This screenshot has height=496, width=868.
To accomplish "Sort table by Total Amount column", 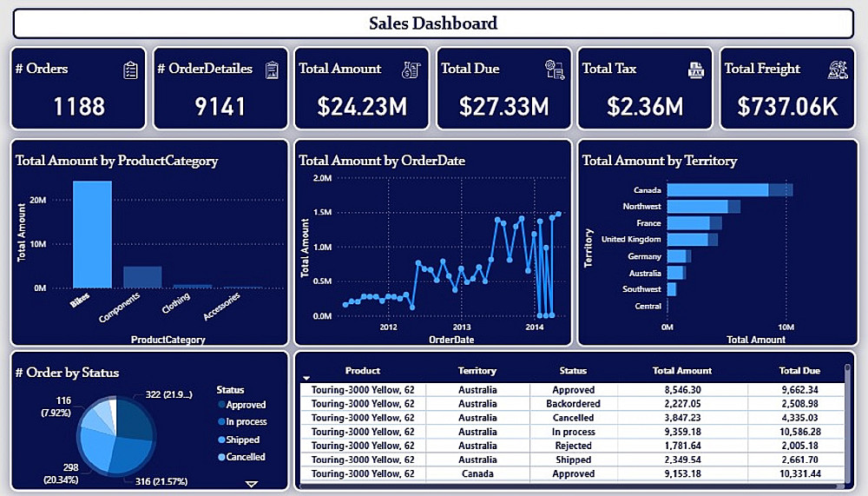I will 682,371.
